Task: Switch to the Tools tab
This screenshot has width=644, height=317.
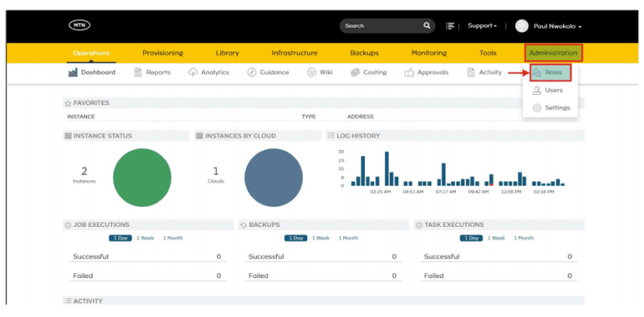Action: 488,53
